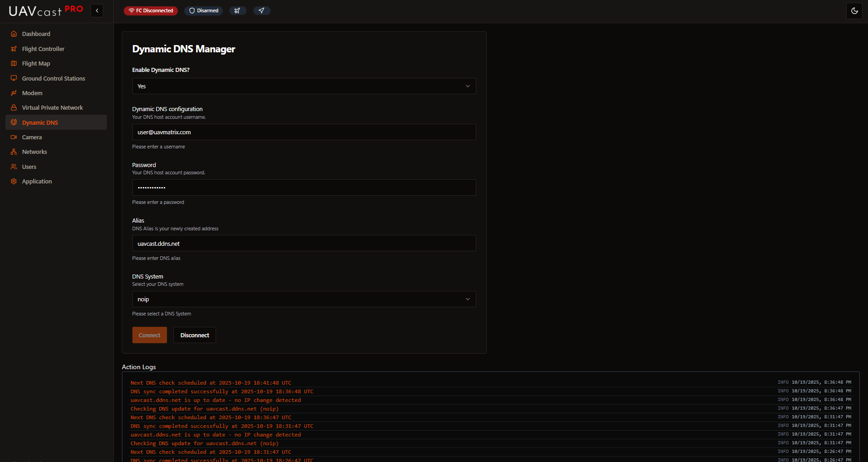
Task: Collapse the sidebar with chevron button
Action: coord(97,10)
